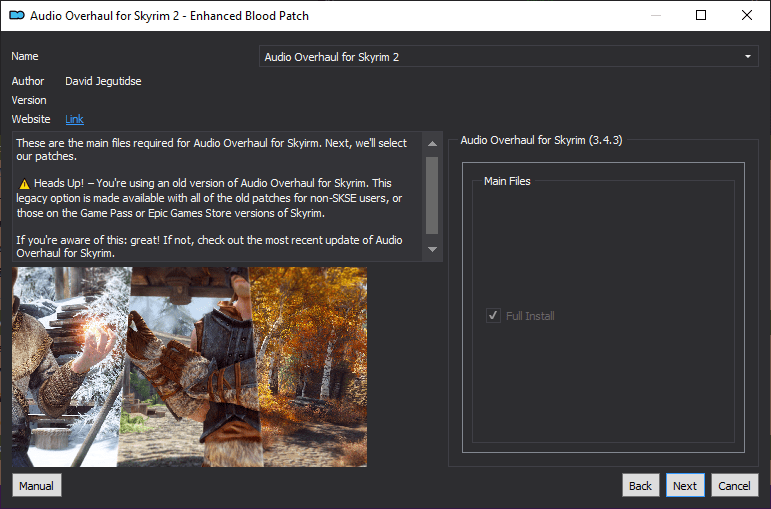
Task: Click the Full Install label
Action: (x=530, y=316)
